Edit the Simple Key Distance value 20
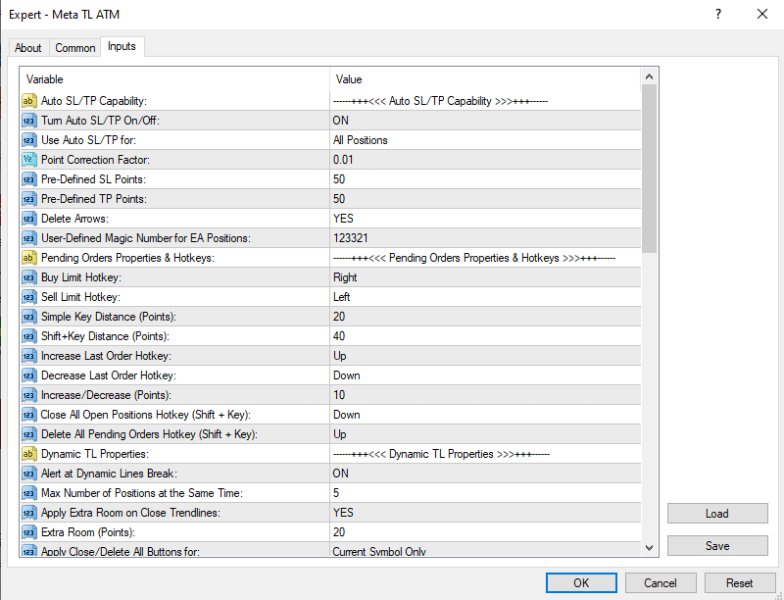784x600 pixels. (485, 316)
